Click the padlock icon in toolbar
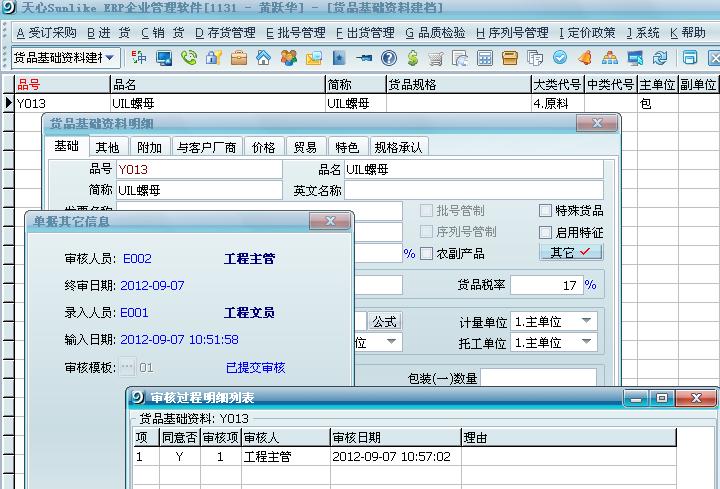Image resolution: width=720 pixels, height=489 pixels. point(213,58)
